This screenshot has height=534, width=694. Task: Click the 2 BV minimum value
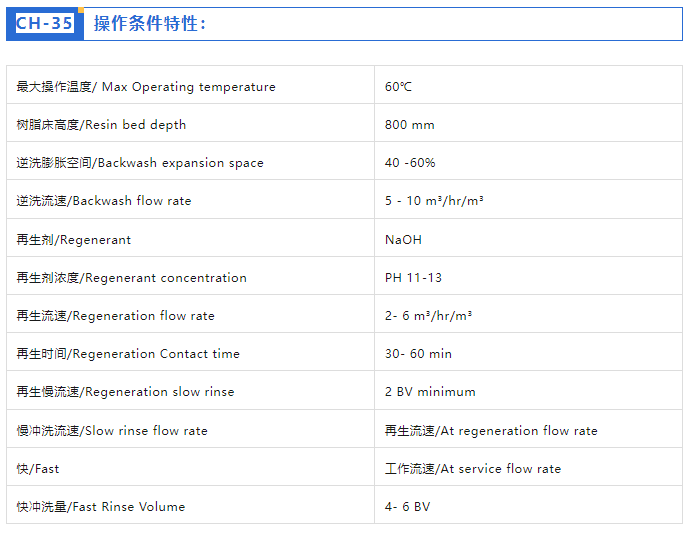430,392
